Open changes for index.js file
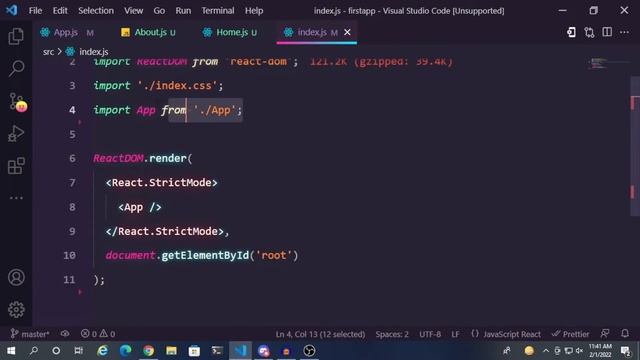 click(x=571, y=32)
